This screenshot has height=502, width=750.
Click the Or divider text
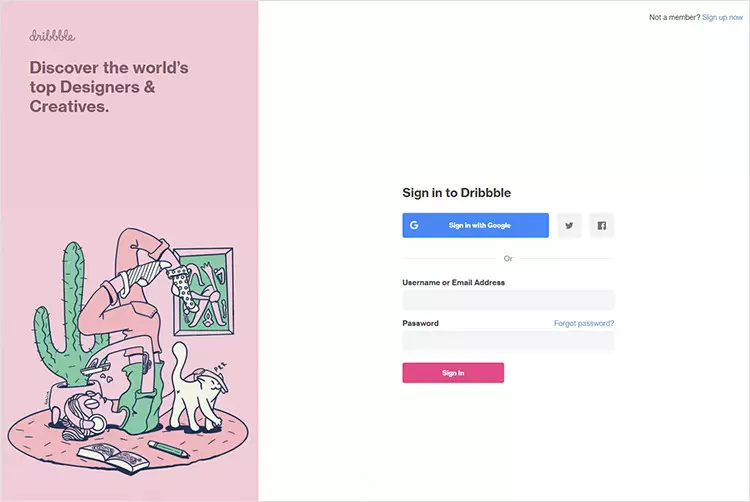(x=508, y=258)
